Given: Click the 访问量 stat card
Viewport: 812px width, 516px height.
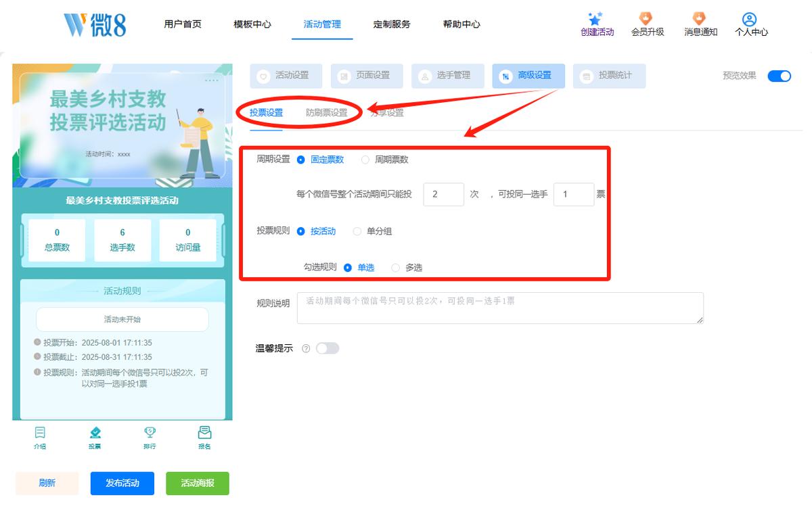Looking at the screenshot, I should click(188, 240).
